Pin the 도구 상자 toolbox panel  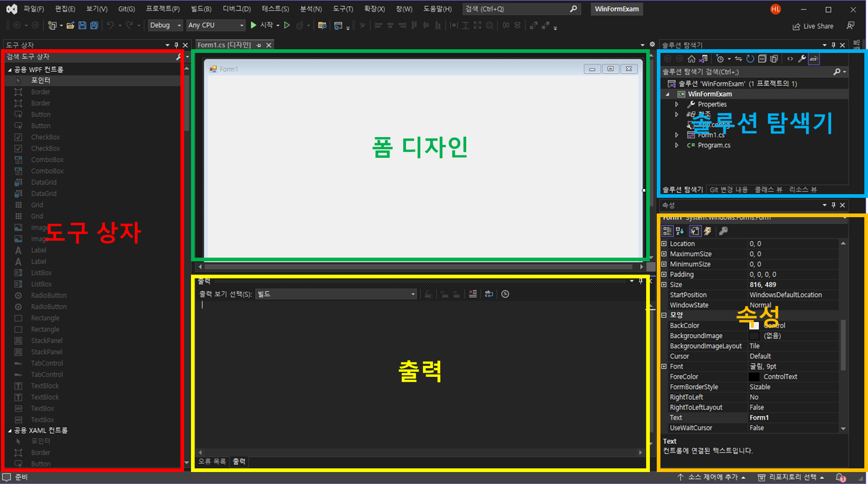[x=176, y=45]
